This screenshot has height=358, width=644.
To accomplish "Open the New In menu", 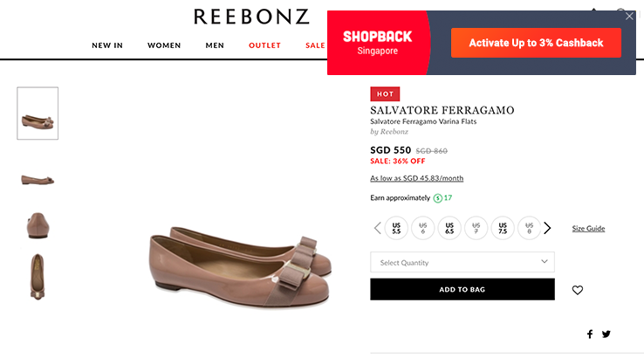I will pos(107,45).
